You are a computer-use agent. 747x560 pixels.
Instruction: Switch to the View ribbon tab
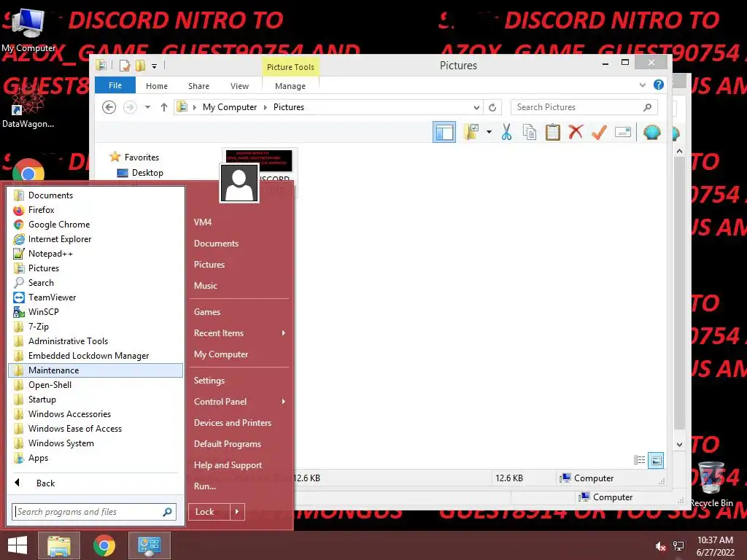(x=239, y=86)
